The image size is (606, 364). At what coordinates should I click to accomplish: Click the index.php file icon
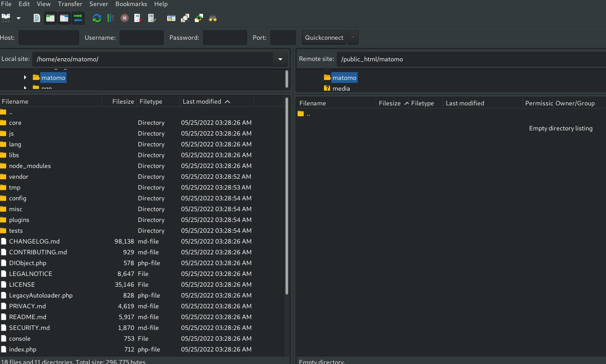tap(4, 349)
